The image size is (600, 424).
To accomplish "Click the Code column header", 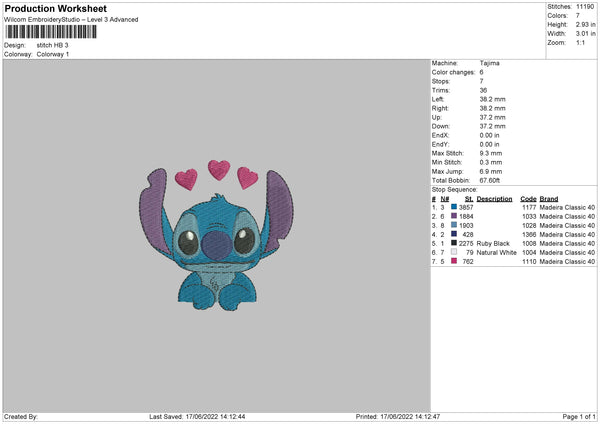I will pyautogui.click(x=528, y=198).
